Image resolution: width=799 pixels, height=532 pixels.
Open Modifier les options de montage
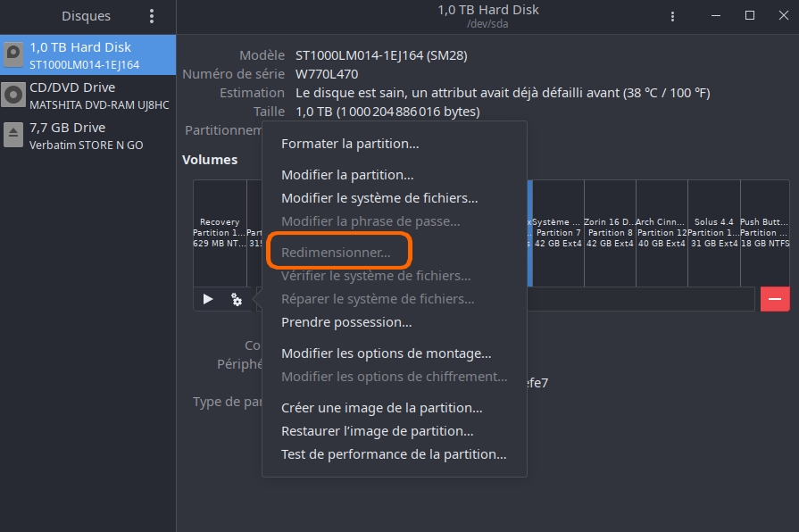[387, 353]
